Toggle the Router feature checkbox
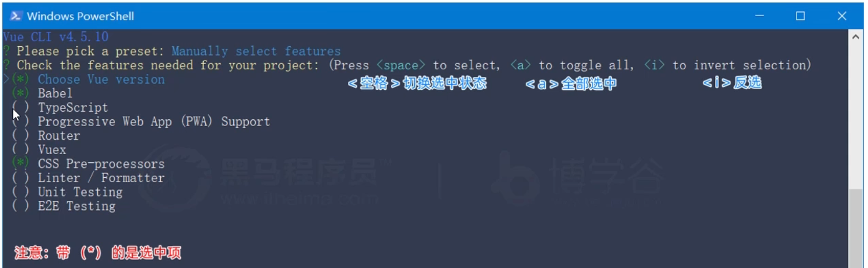Viewport: 868px width, 268px height. 20,135
